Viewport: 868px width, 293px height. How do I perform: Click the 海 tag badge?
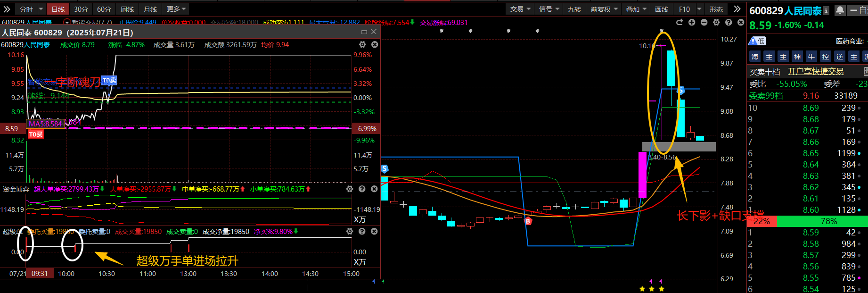click(755, 57)
